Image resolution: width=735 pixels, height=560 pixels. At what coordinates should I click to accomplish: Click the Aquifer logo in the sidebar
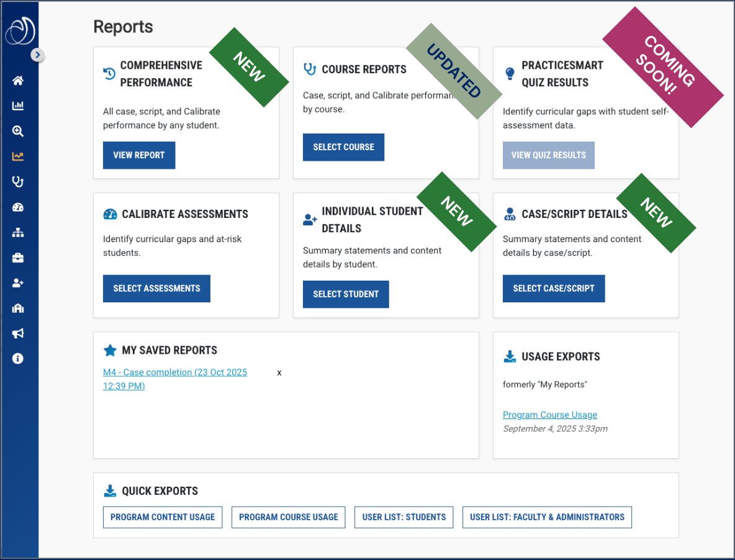(x=20, y=31)
